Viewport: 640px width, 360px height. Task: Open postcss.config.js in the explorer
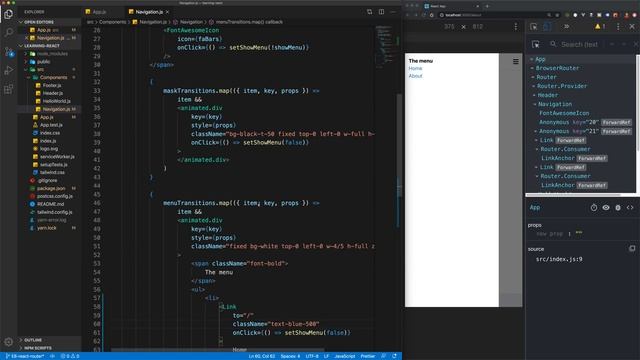(x=55, y=196)
